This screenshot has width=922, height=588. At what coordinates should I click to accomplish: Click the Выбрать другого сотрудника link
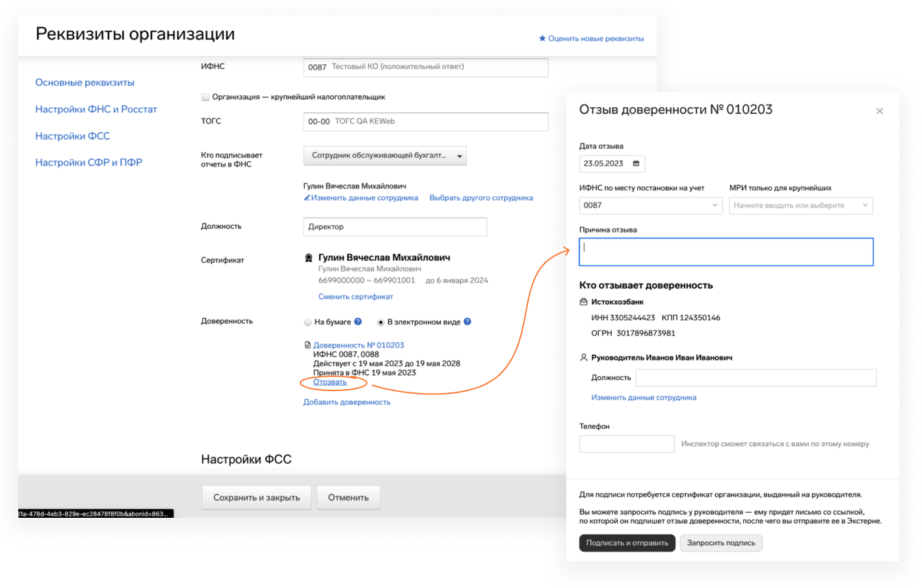pyautogui.click(x=481, y=198)
